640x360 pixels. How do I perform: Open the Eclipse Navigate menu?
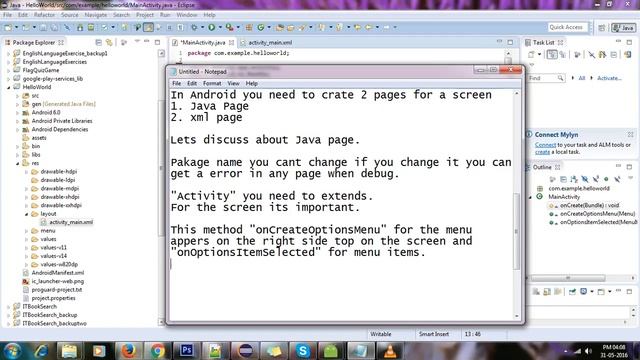[96, 15]
